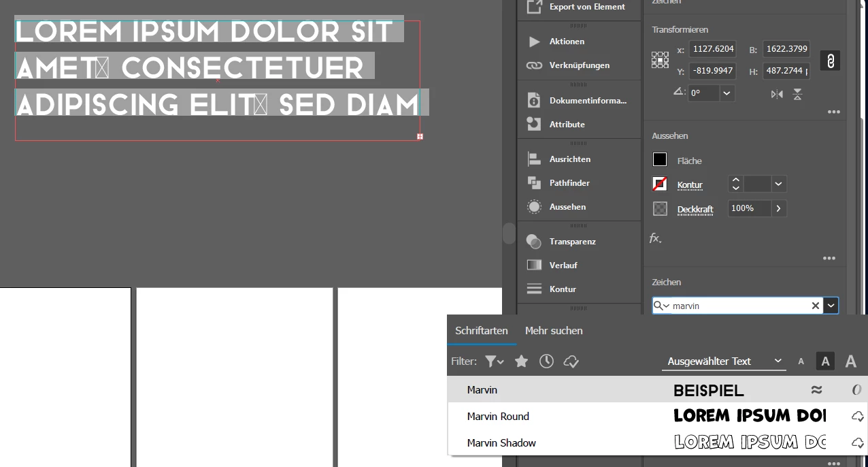Click the B width input field
Viewport: 868px width, 467px height.
tap(786, 49)
